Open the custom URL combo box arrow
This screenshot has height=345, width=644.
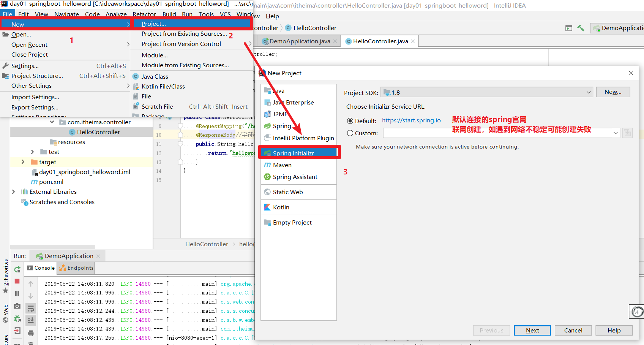(x=616, y=133)
